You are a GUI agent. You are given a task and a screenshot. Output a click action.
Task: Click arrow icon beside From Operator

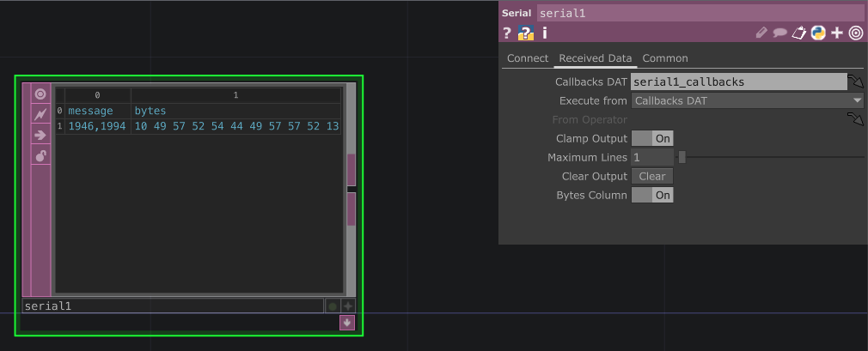click(x=855, y=118)
